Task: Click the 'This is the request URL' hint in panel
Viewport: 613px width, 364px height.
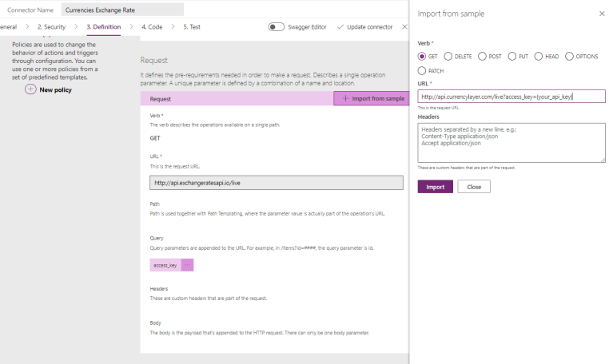Action: tap(438, 108)
